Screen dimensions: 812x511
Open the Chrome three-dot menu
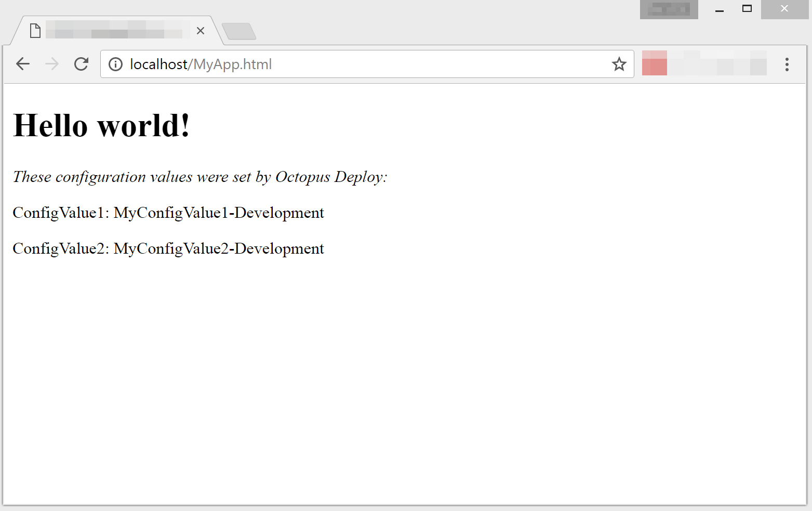[787, 64]
